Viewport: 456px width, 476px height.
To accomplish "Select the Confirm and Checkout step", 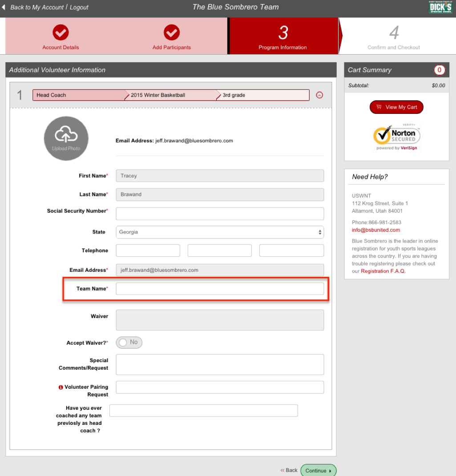I will [394, 36].
